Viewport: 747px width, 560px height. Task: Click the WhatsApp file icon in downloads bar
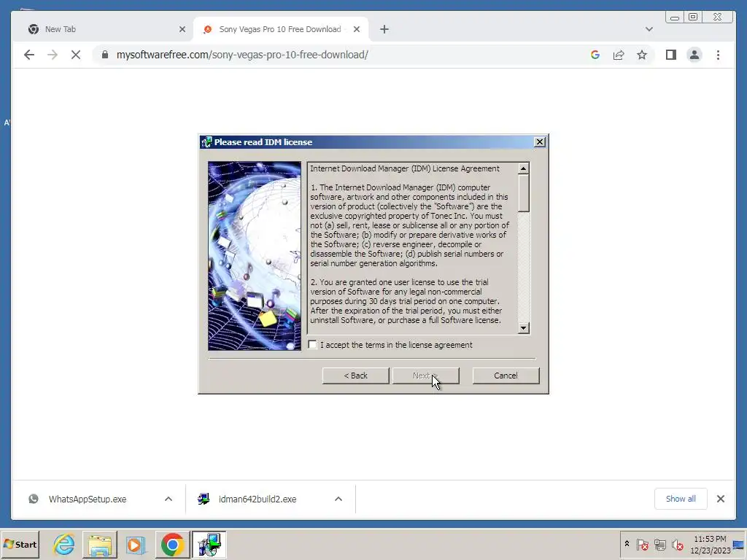pos(34,499)
